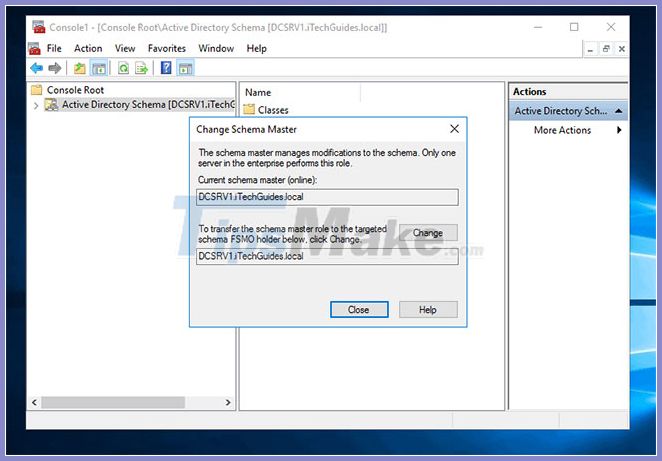Viewport: 662px width, 461px height.
Task: Open the Action menu
Action: (x=88, y=49)
